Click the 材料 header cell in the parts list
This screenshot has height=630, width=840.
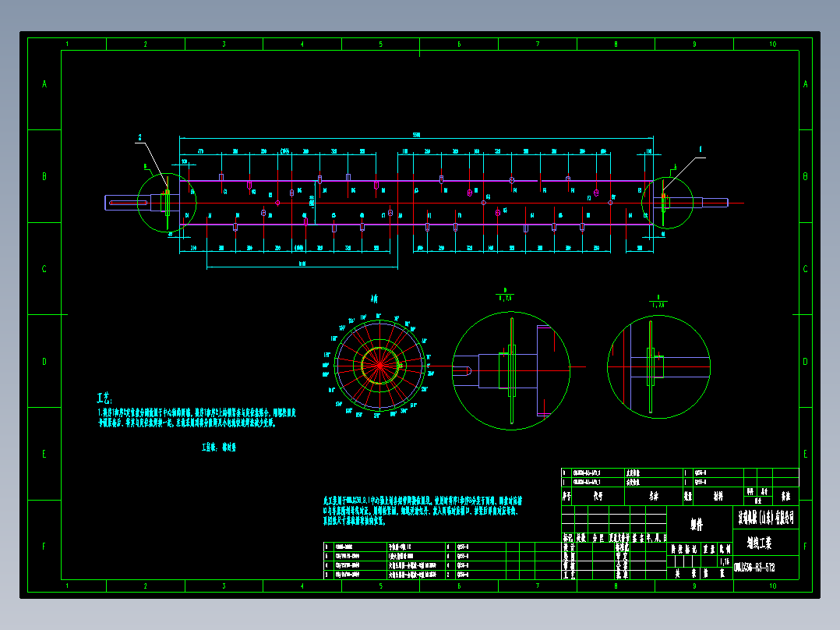click(x=718, y=497)
